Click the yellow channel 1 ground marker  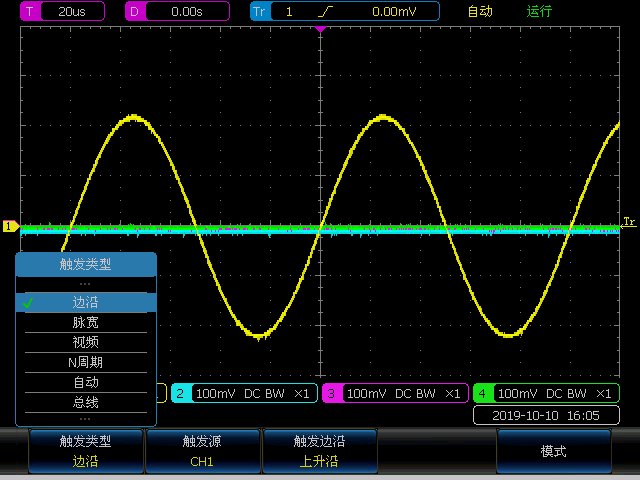tap(11, 227)
